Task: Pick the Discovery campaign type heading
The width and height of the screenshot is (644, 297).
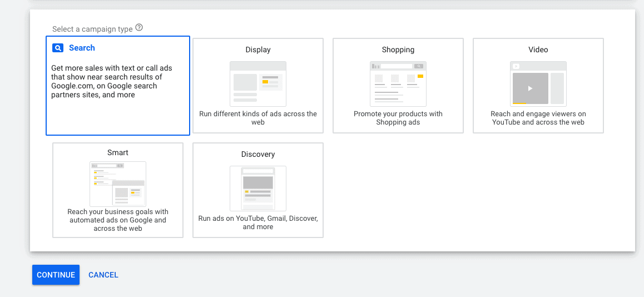Action: (x=258, y=154)
